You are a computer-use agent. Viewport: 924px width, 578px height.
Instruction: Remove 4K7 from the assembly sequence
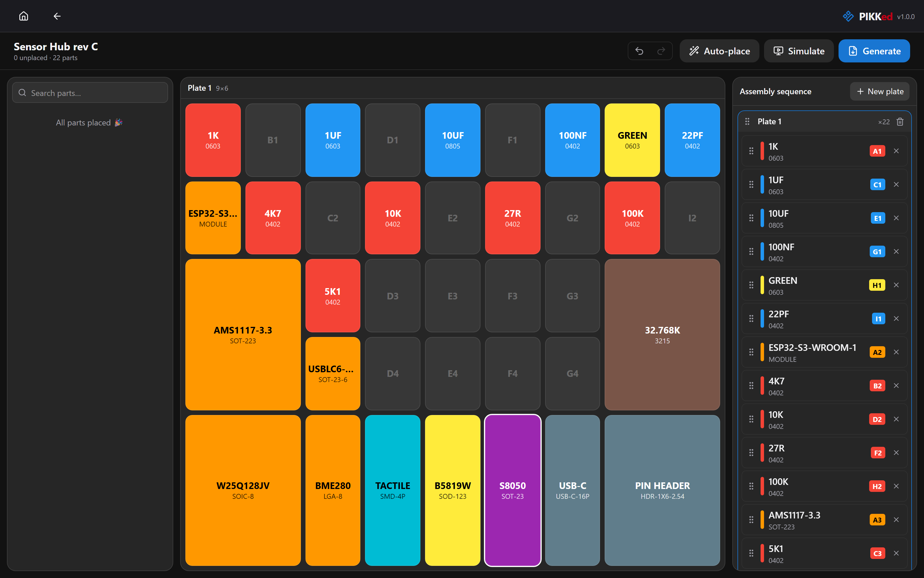[896, 386]
